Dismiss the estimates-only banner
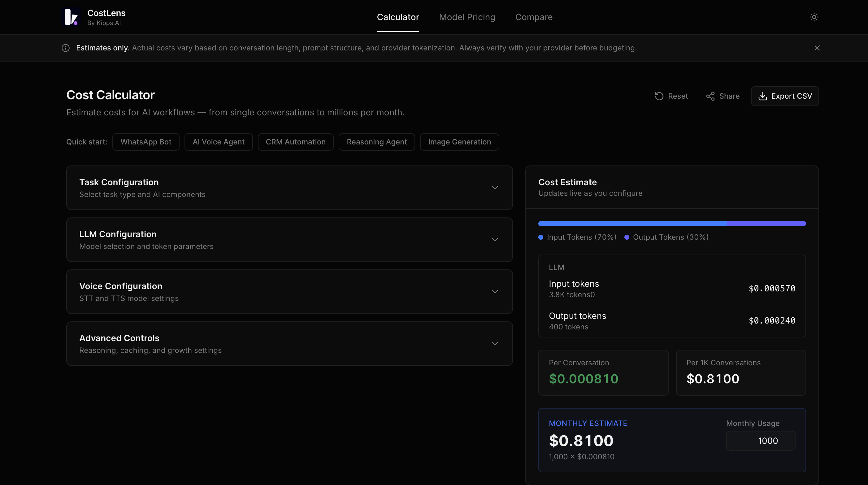The width and height of the screenshot is (868, 485). pos(817,48)
